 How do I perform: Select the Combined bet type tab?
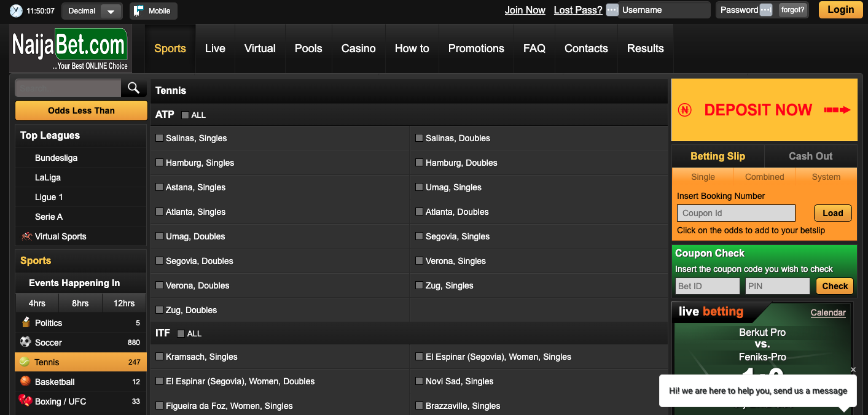click(765, 177)
